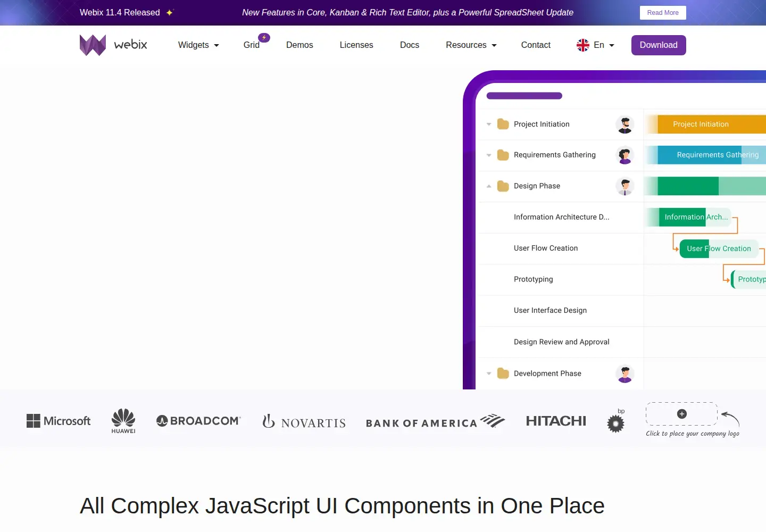Screen dimensions: 766x532
Task: Click the Webix logo
Action: tap(113, 45)
